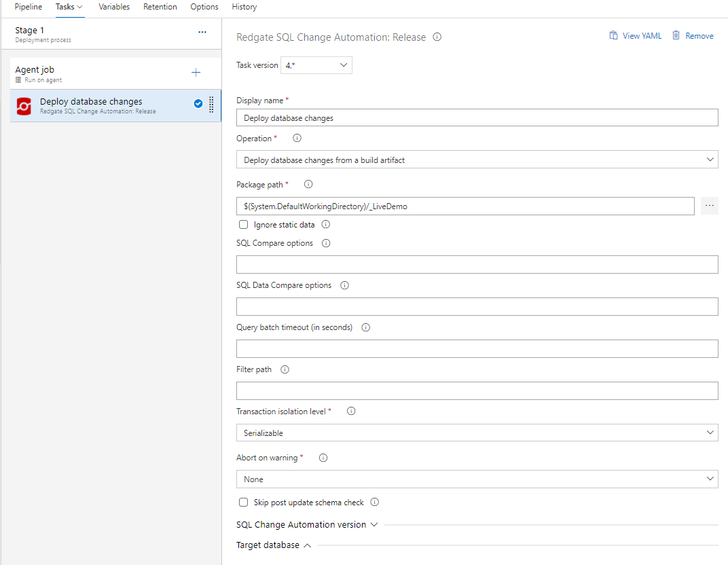Click the info icon next to task title
728x565 pixels.
(x=437, y=37)
